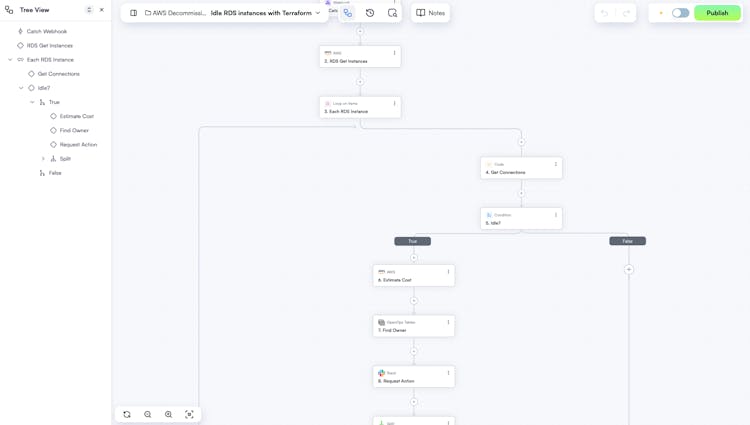Open the Request Action Slack step

(x=414, y=377)
